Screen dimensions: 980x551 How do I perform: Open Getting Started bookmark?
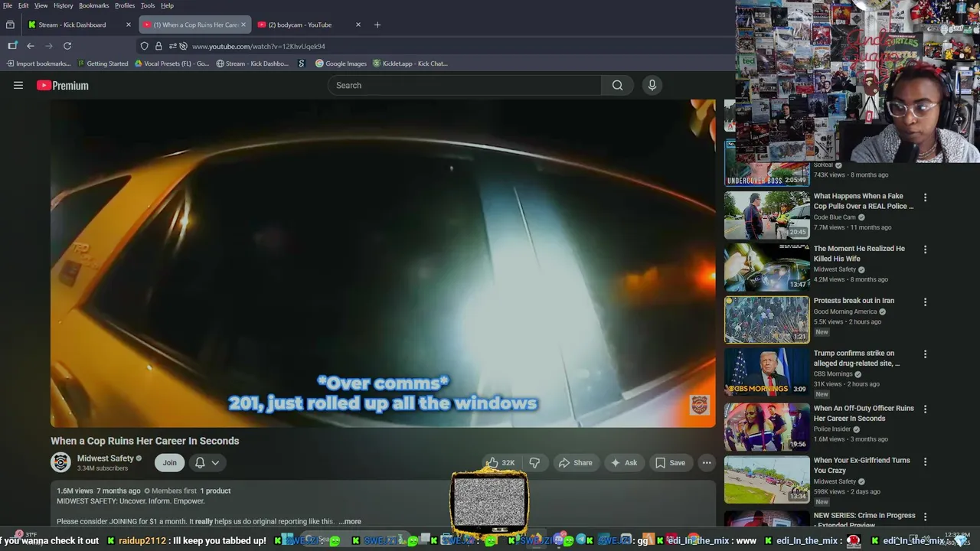tap(102, 64)
